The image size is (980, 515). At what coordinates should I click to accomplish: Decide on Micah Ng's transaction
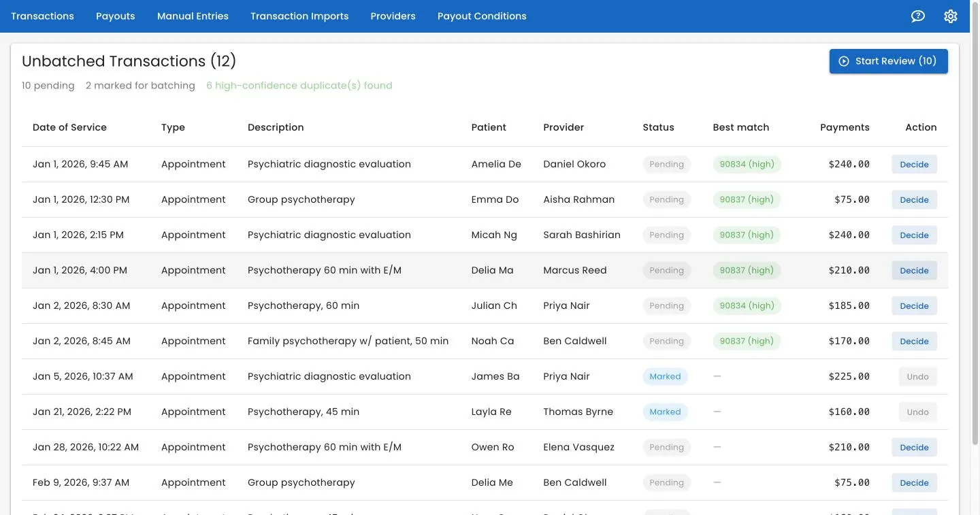(914, 235)
